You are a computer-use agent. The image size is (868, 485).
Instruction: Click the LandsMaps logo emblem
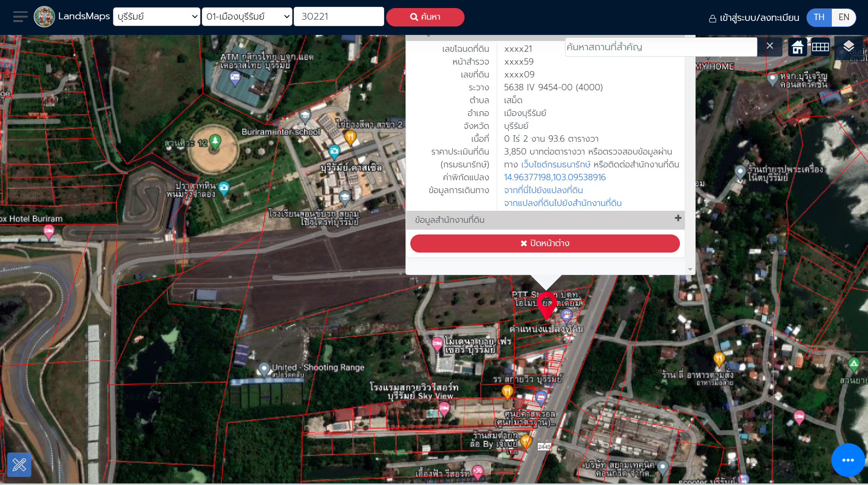[44, 17]
